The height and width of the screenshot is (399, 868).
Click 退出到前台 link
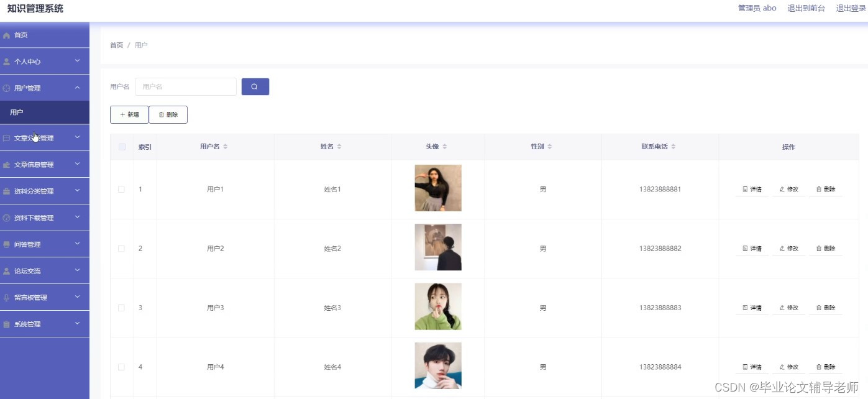[x=806, y=8]
